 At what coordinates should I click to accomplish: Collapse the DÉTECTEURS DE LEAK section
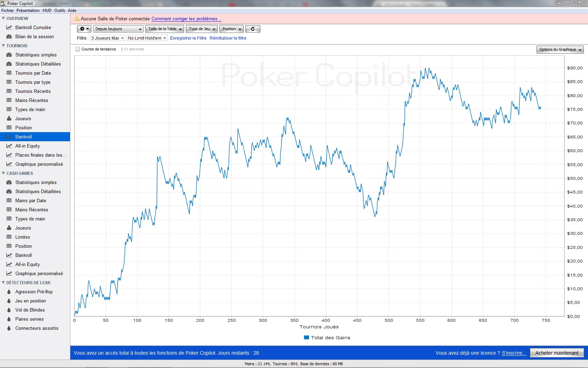point(3,282)
